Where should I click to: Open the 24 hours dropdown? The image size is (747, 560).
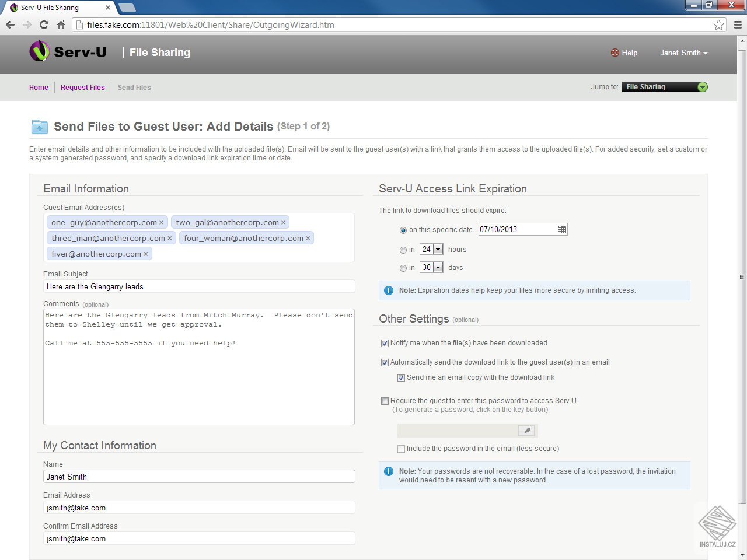coord(431,250)
